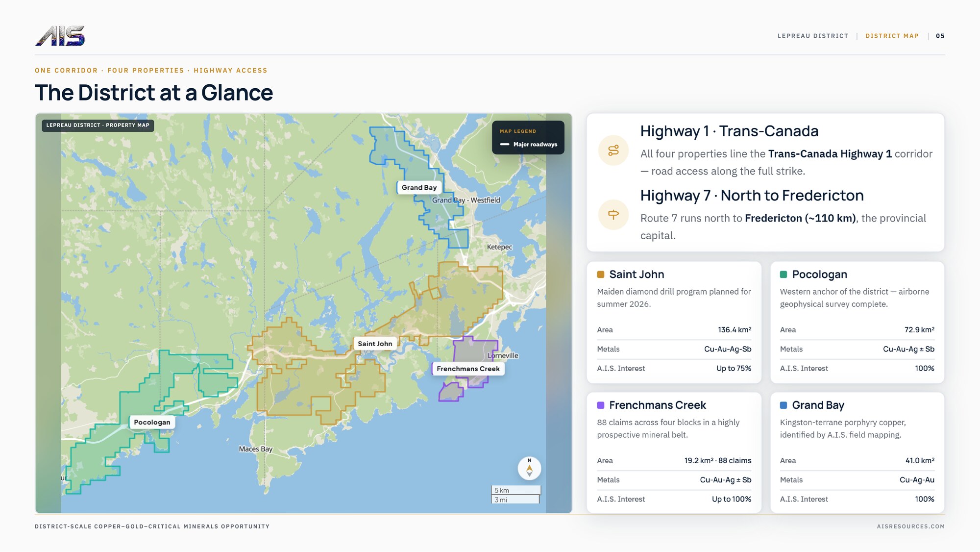
Task: Click Saint John metals value Cu-Au-Ag-Sb
Action: (728, 349)
